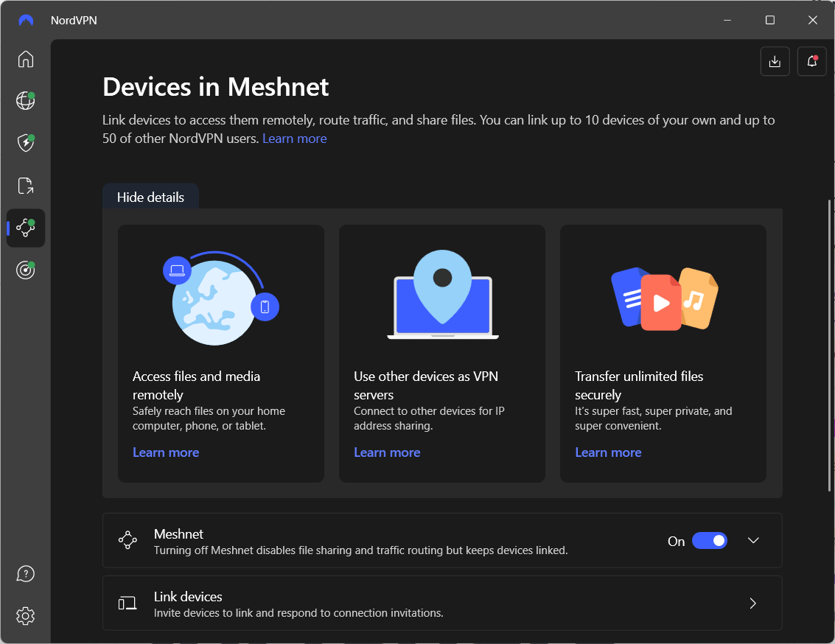
Task: Maximize the NordVPN window
Action: (x=770, y=20)
